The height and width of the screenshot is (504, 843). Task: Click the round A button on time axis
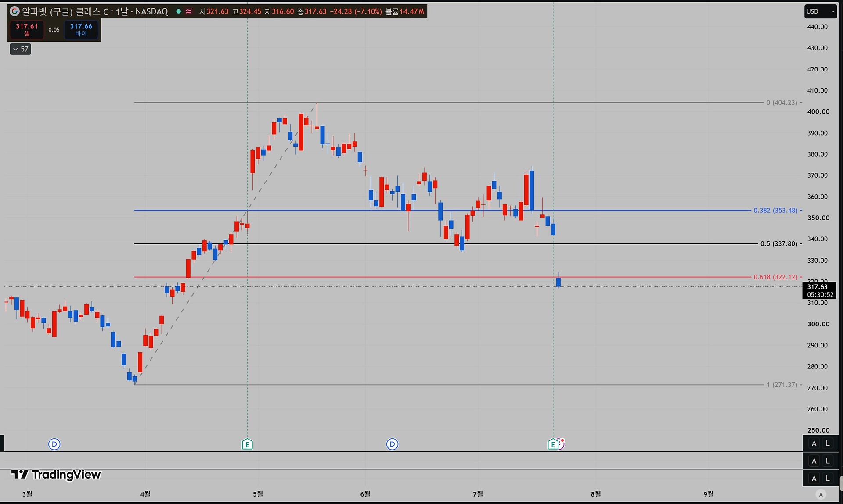[821, 494]
